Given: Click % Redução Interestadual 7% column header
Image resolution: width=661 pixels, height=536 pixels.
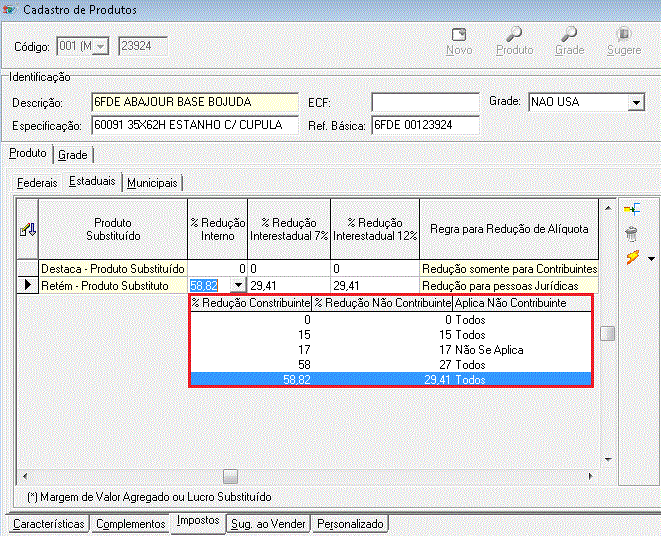Looking at the screenshot, I should coord(289,229).
